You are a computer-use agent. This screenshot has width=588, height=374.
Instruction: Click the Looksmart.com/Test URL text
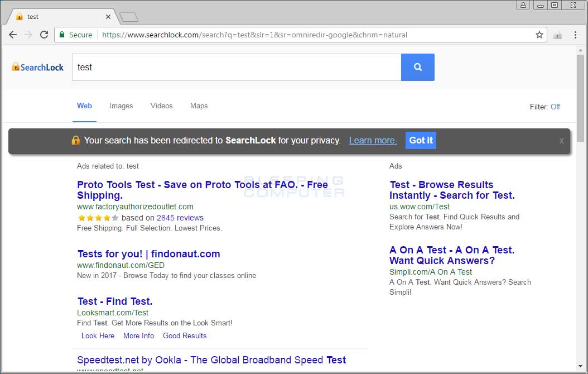point(113,313)
